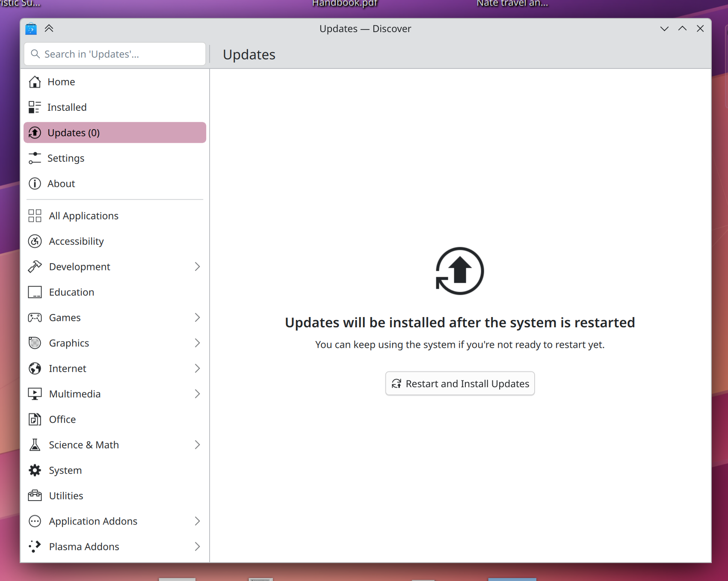728x581 pixels.
Task: Click the About info icon
Action: coord(35,184)
